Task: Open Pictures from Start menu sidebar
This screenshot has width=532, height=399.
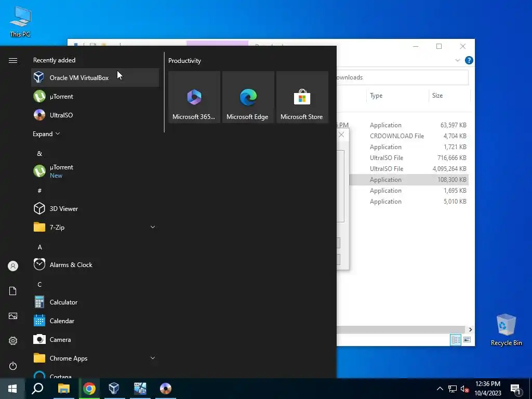Action: tap(13, 316)
